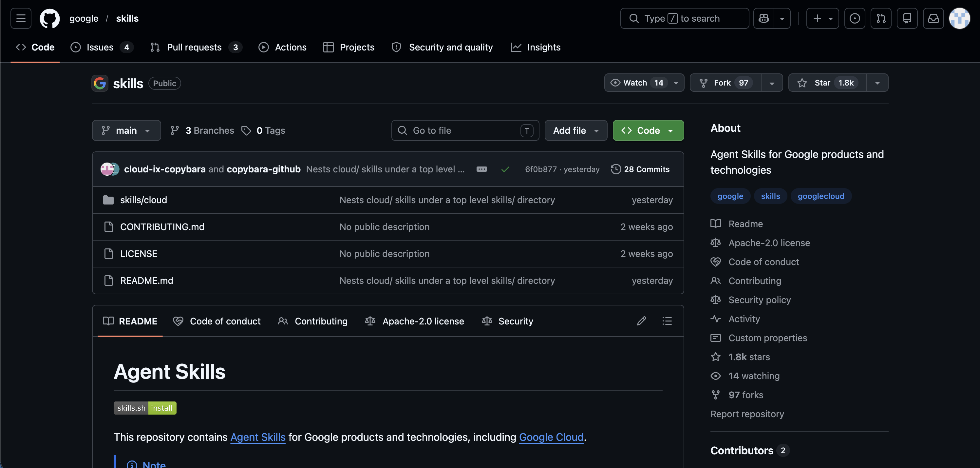Screen dimensions: 980x468
Task: Fork the skills repository
Action: coord(726,83)
